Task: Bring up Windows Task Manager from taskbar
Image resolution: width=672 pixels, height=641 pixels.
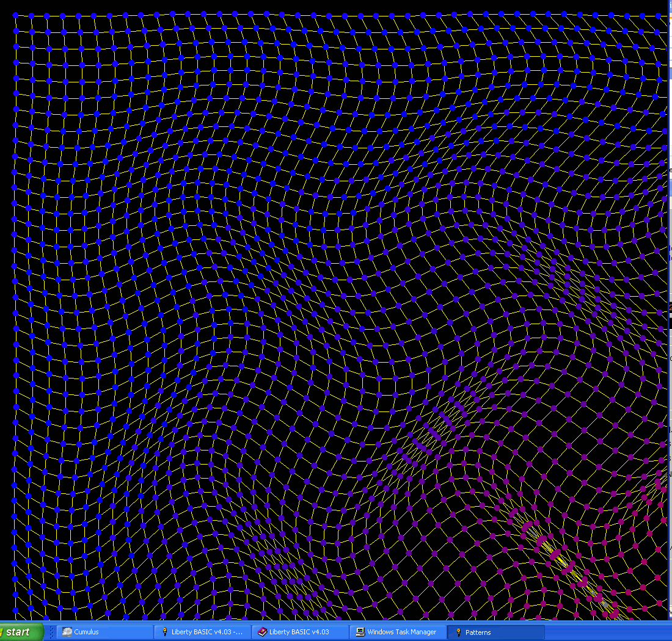Action: [397, 632]
